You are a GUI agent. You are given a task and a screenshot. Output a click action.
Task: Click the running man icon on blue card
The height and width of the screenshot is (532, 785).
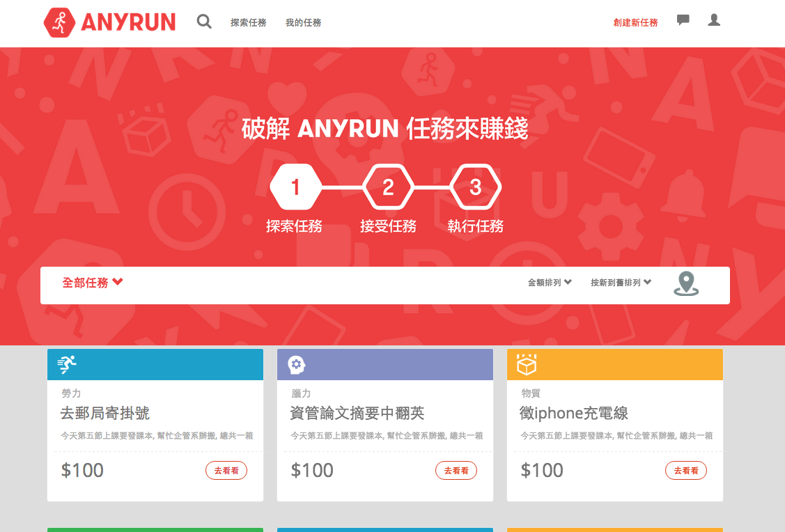67,364
